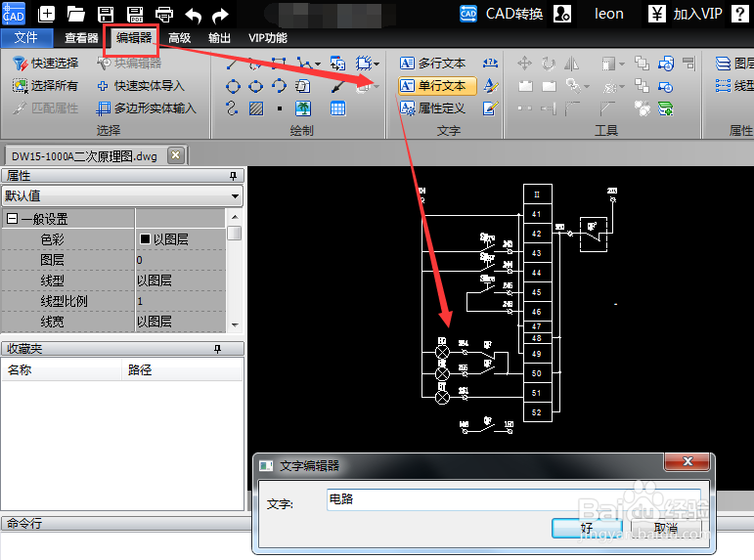The image size is (754, 560).
Task: Click the text style pencil icon
Action: 490,86
